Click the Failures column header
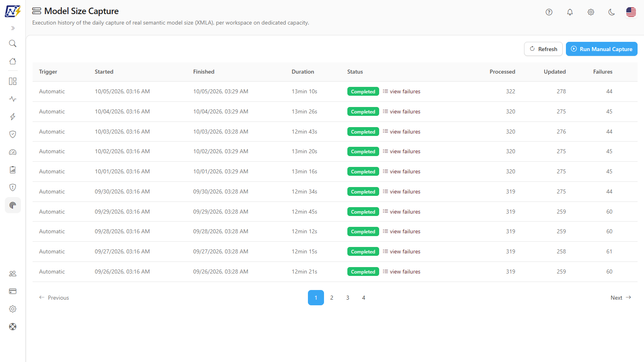The width and height of the screenshot is (644, 362). point(603,72)
